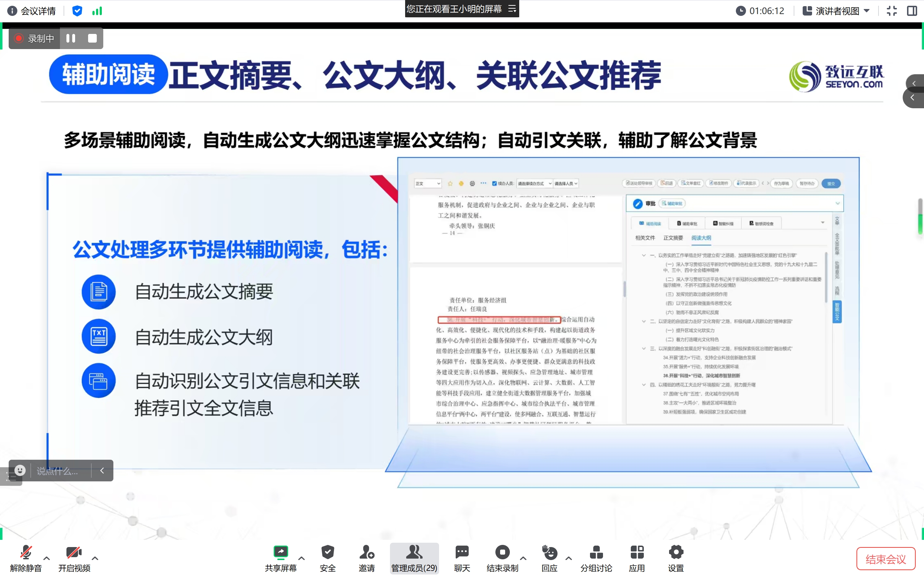The image size is (924, 577).
Task: Click the green Share Screen icon
Action: 281,552
